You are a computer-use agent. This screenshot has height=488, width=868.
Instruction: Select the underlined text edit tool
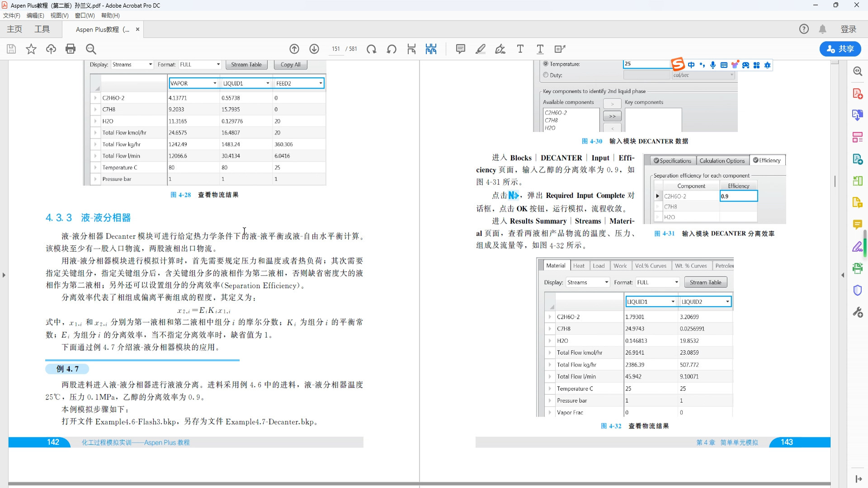click(x=540, y=49)
